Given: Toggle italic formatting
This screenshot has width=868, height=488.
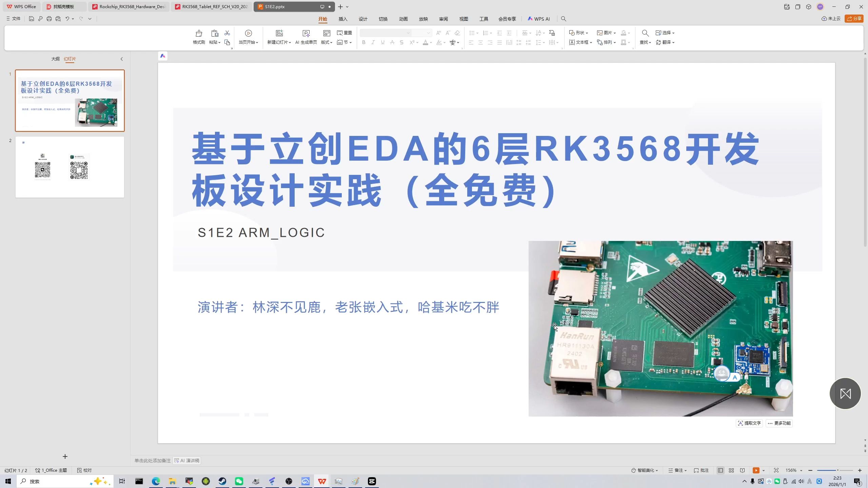Looking at the screenshot, I should click(373, 42).
